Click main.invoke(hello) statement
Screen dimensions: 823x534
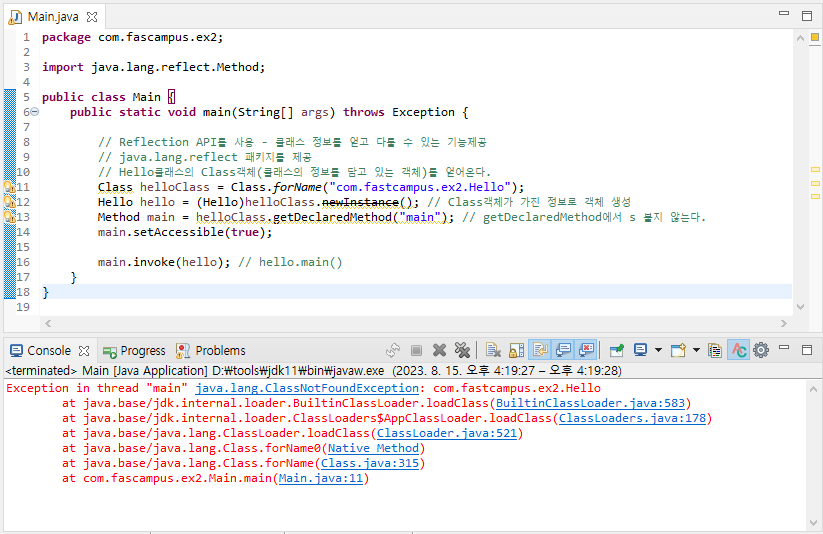pyautogui.click(x=164, y=262)
